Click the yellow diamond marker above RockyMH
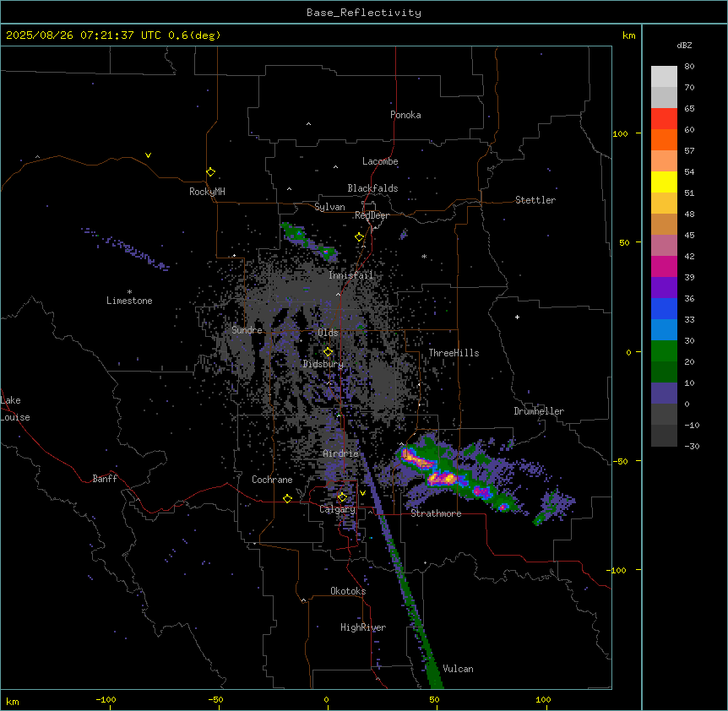Screen dimensions: 728x711 (210, 172)
